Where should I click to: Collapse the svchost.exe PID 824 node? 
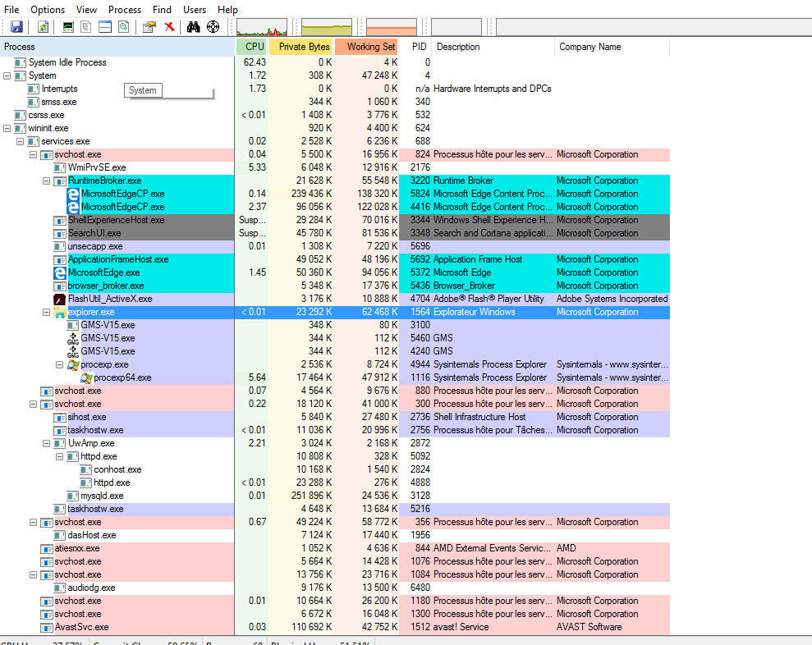coord(33,154)
